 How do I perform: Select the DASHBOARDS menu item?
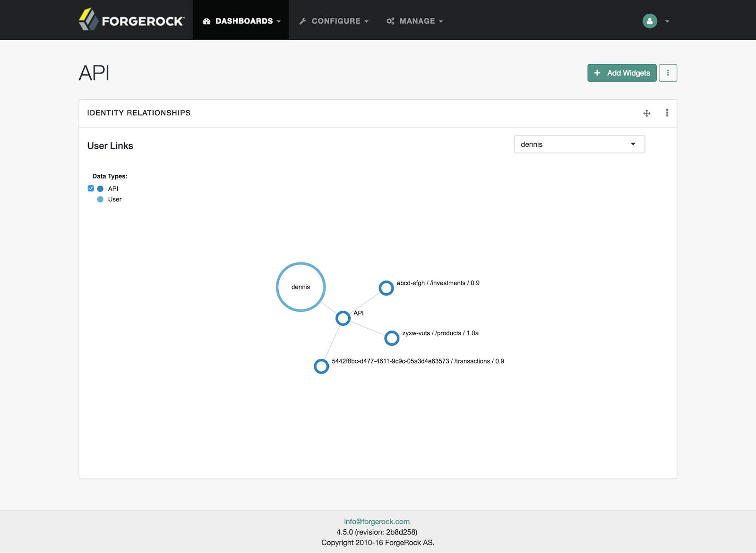tap(244, 21)
